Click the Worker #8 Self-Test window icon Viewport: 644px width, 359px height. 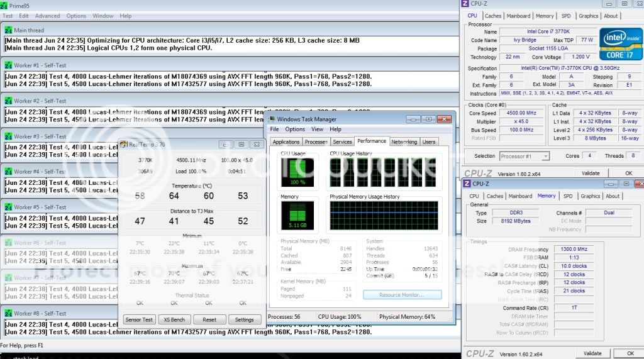[8, 313]
